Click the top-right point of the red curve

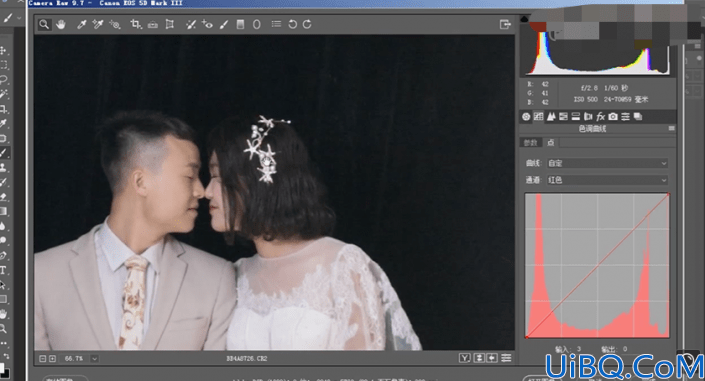point(669,194)
